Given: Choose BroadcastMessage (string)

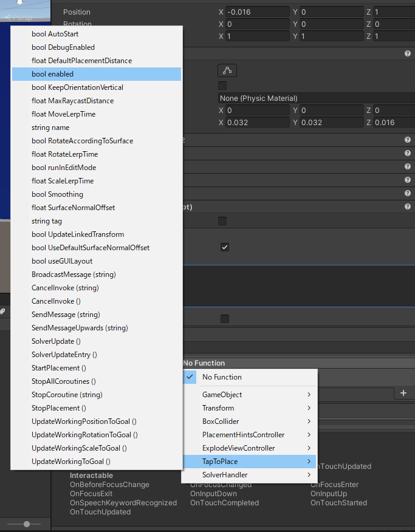Looking at the screenshot, I should click(97, 275).
